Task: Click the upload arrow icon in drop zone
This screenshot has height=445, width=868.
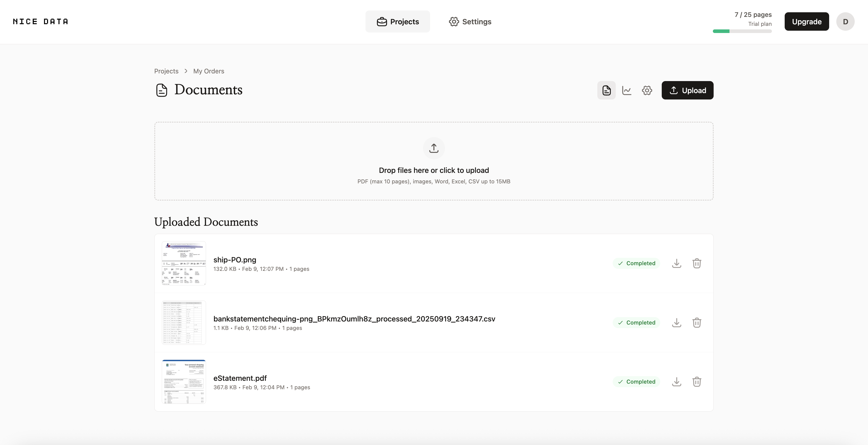Action: tap(434, 148)
